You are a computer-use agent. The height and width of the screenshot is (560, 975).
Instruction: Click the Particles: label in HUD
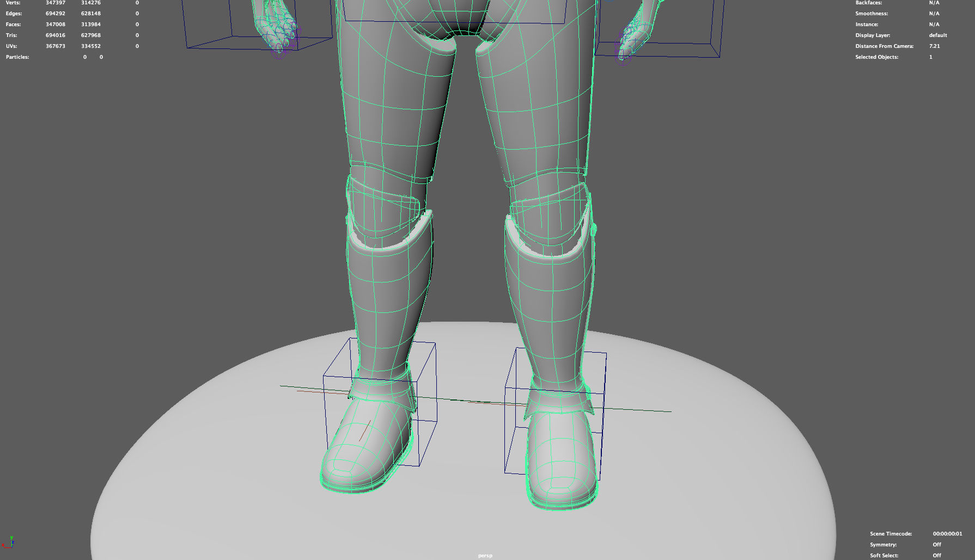(x=17, y=57)
